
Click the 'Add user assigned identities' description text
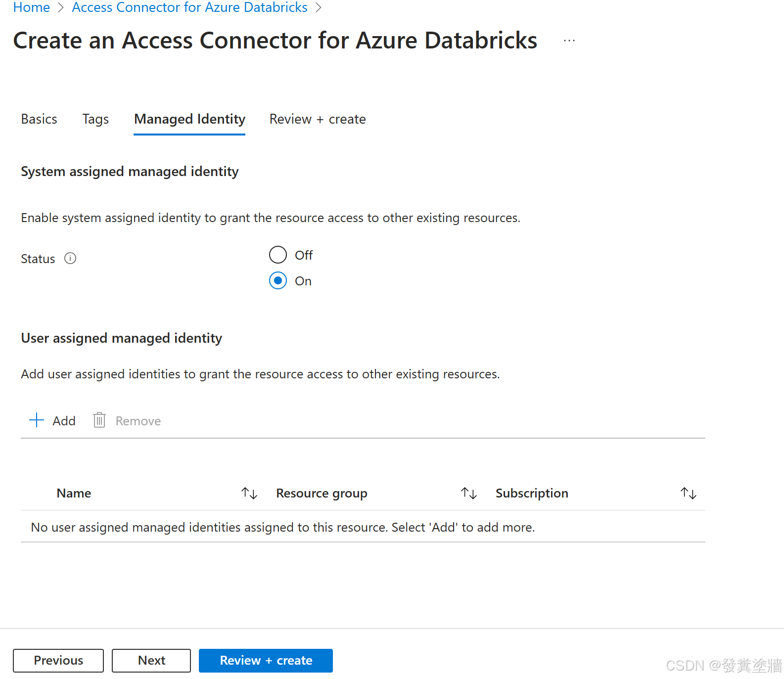point(260,374)
